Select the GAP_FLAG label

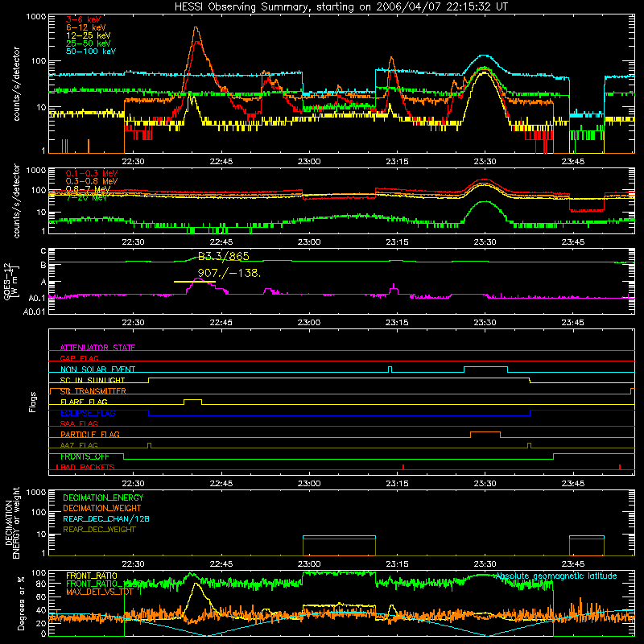click(x=79, y=358)
